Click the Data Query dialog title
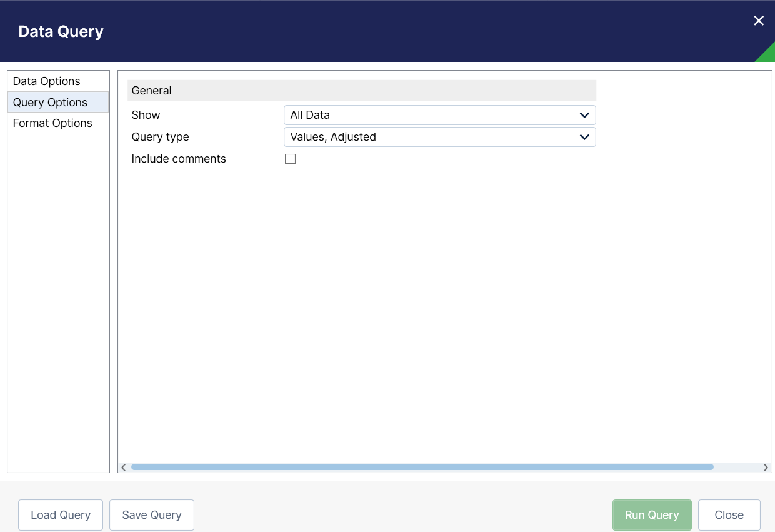This screenshot has width=775, height=532. point(61,32)
